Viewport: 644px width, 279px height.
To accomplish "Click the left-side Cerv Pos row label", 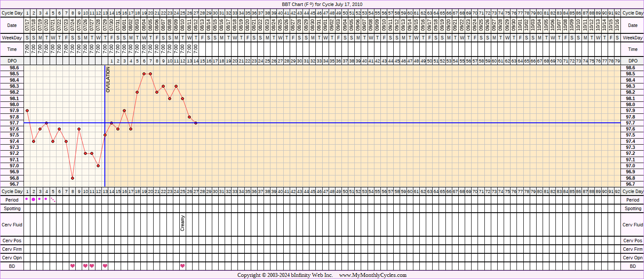I will point(12,241).
